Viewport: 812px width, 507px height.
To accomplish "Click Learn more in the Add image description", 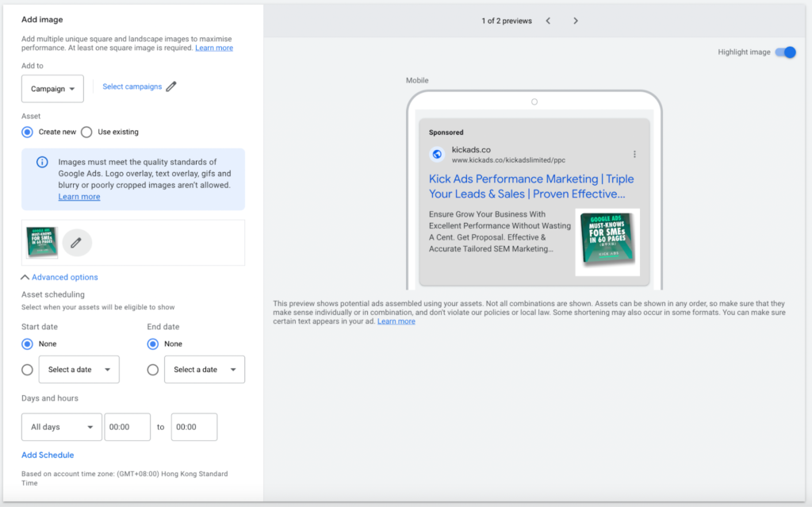I will click(214, 48).
